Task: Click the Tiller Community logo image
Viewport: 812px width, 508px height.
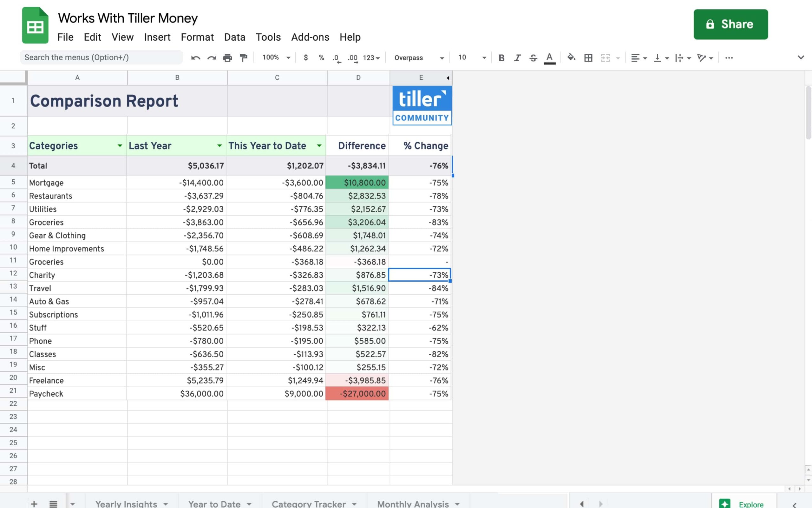Action: click(x=422, y=105)
